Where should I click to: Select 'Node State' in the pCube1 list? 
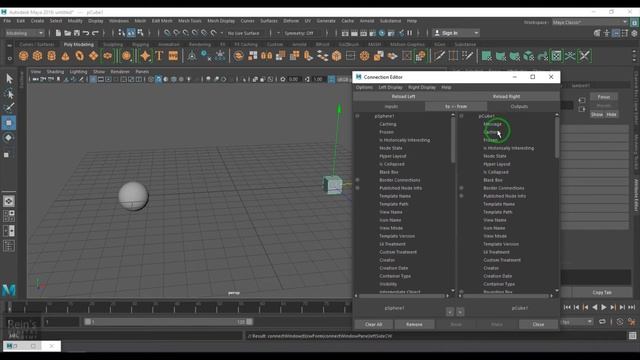(495, 156)
